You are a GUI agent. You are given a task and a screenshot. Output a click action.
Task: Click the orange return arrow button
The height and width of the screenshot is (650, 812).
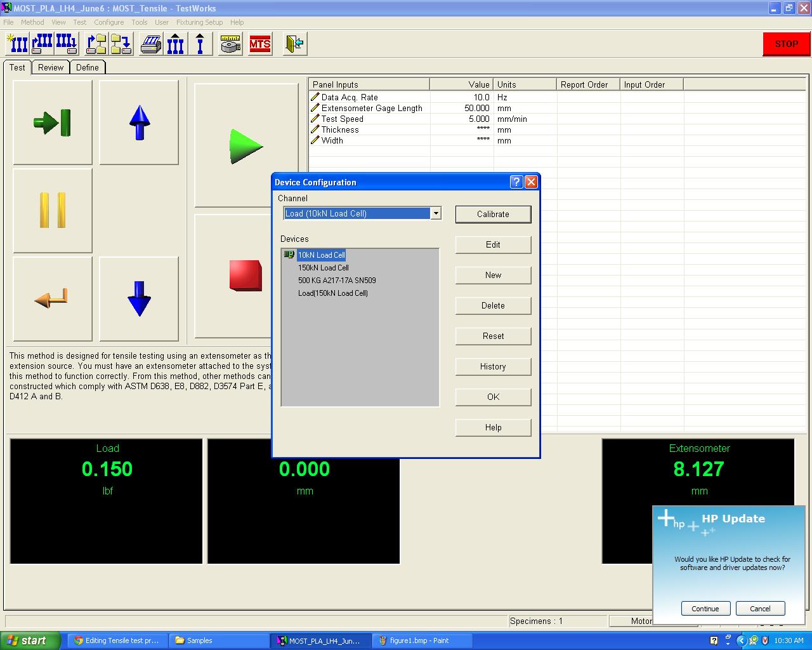(53, 298)
